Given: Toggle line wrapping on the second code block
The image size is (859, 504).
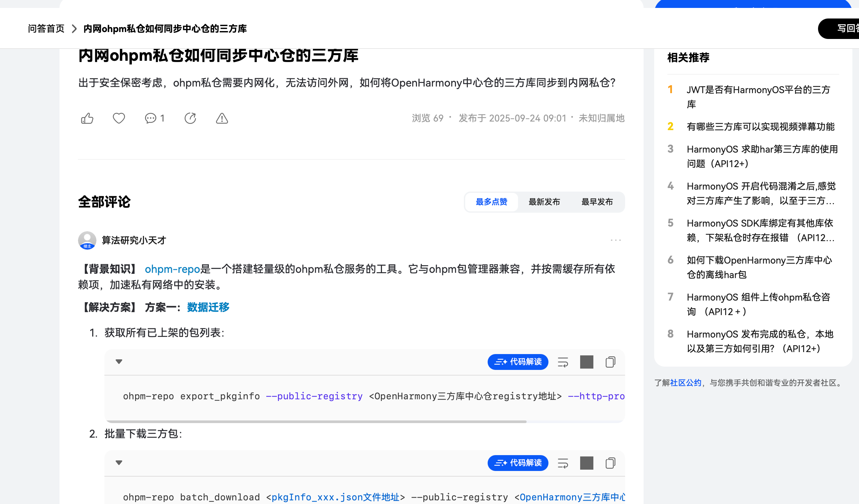Looking at the screenshot, I should click(x=562, y=463).
